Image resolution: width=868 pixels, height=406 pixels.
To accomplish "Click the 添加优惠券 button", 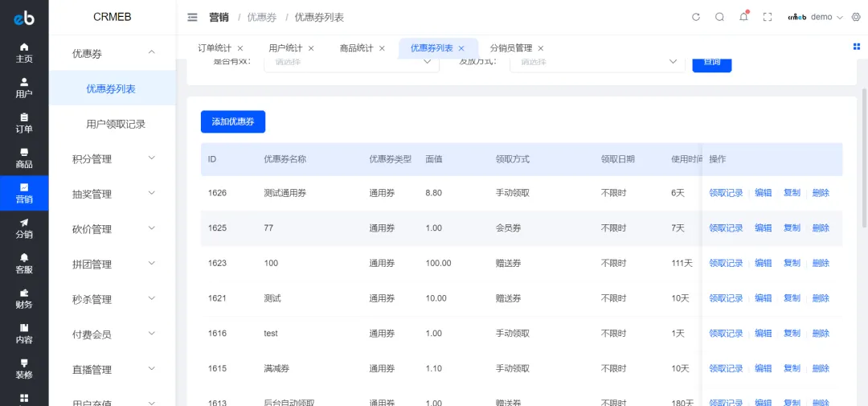I will click(x=232, y=121).
